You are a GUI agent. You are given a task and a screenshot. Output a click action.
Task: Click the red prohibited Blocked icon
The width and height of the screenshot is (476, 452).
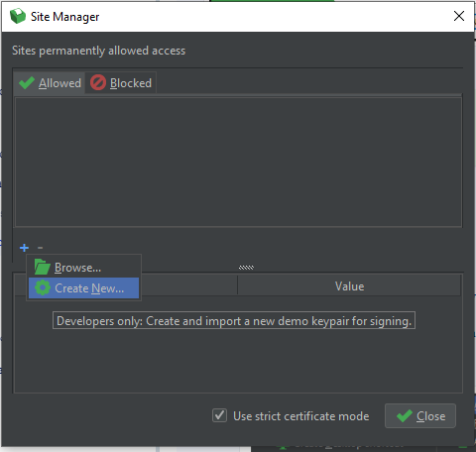(x=98, y=82)
